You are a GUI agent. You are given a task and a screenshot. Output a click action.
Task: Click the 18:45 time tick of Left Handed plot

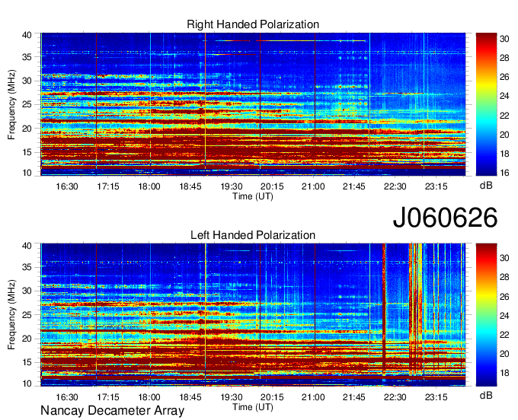[x=190, y=397]
